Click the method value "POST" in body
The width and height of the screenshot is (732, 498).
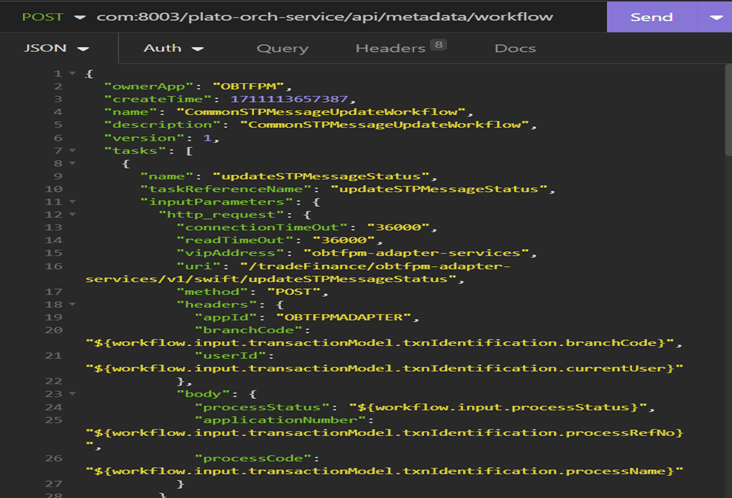[x=294, y=292]
